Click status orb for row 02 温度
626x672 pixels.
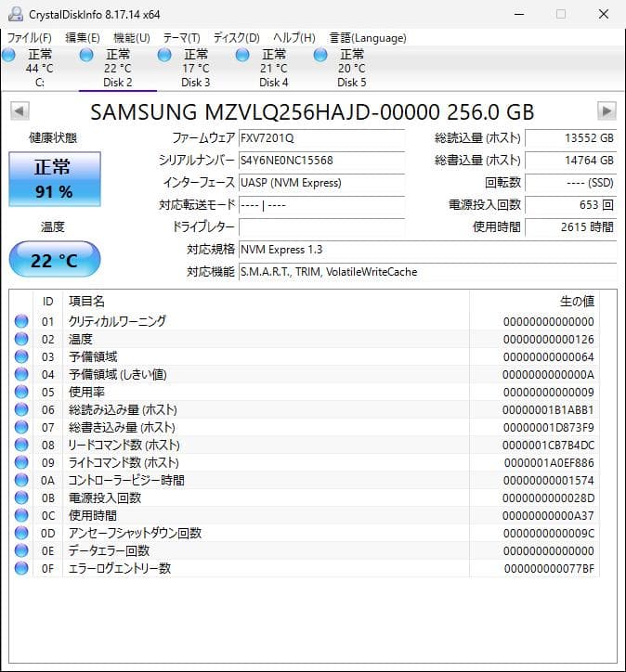[21, 339]
